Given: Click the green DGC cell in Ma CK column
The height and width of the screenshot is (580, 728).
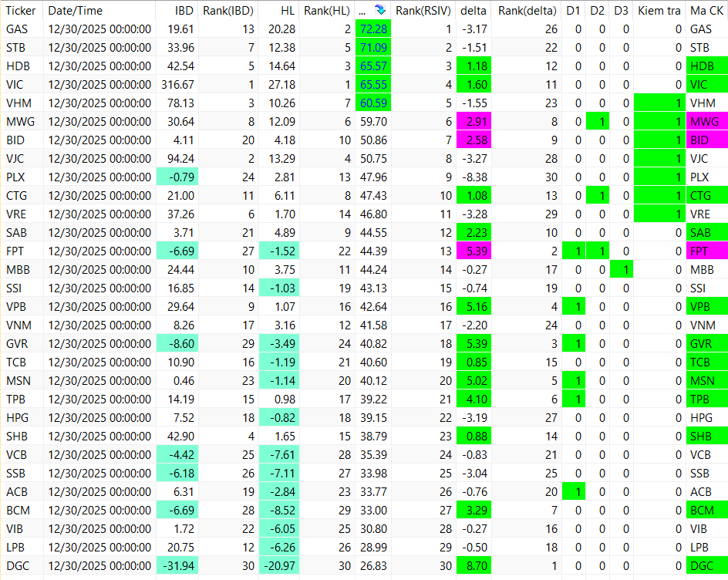Looking at the screenshot, I should [707, 566].
